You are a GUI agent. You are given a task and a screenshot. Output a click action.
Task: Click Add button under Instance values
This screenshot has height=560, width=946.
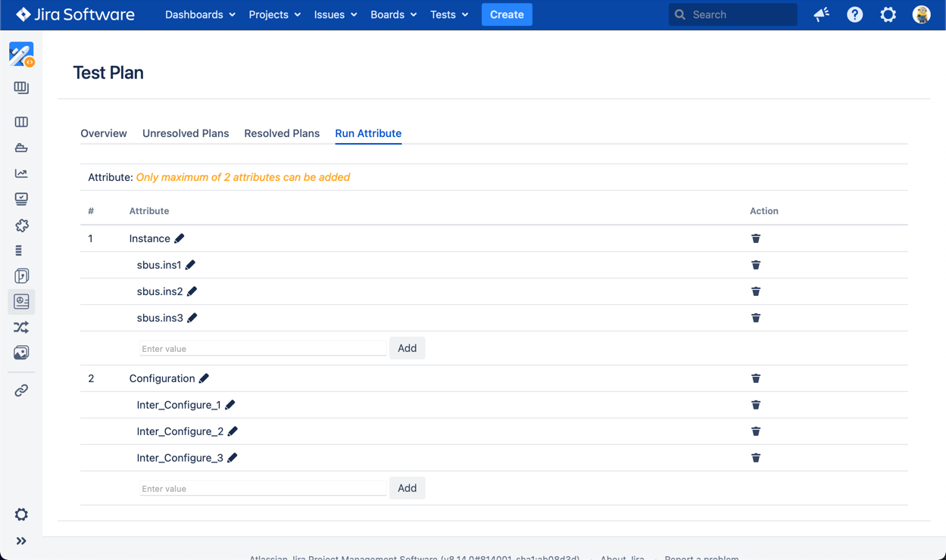click(407, 348)
